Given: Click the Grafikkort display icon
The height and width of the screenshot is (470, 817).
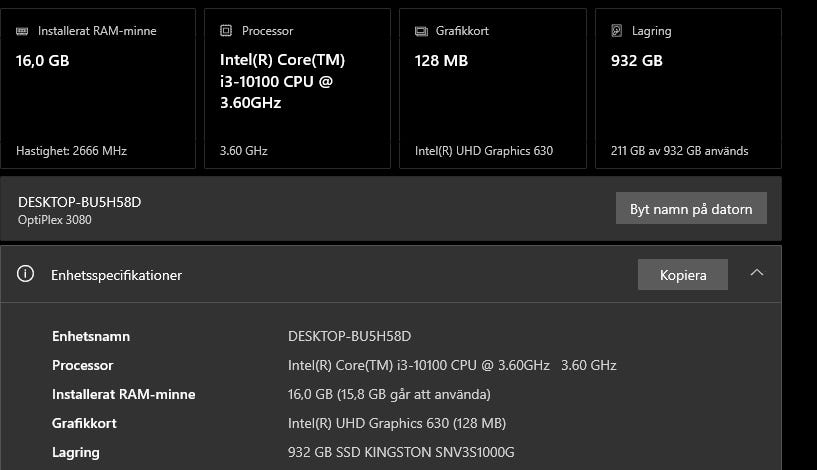Looking at the screenshot, I should pyautogui.click(x=421, y=31).
